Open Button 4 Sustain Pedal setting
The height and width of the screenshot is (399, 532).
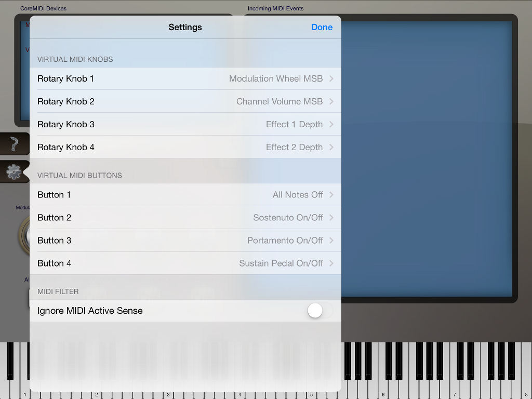(x=185, y=263)
